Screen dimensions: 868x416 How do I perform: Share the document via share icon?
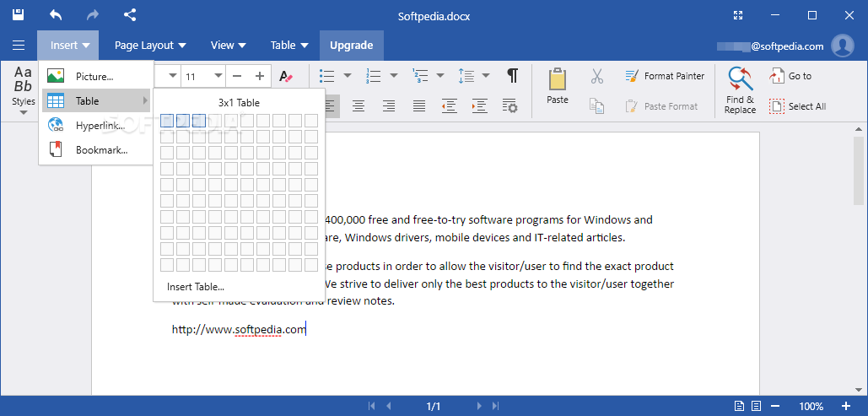pos(130,15)
